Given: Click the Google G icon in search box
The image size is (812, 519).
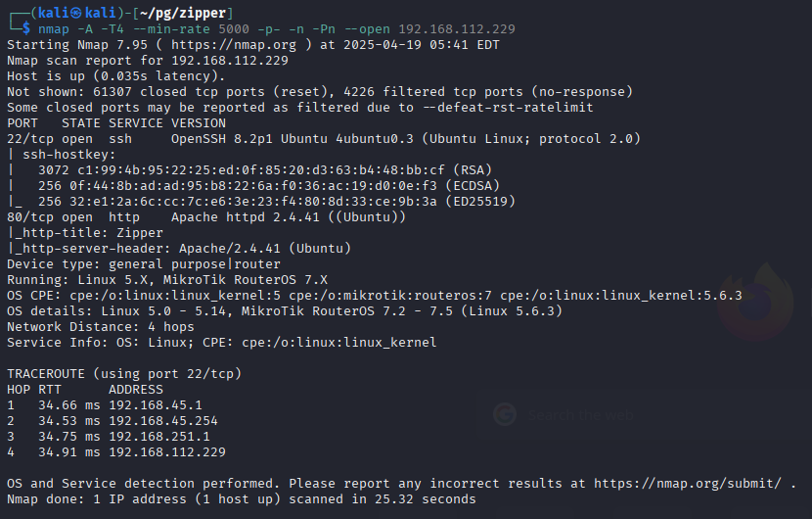Looking at the screenshot, I should 505,415.
